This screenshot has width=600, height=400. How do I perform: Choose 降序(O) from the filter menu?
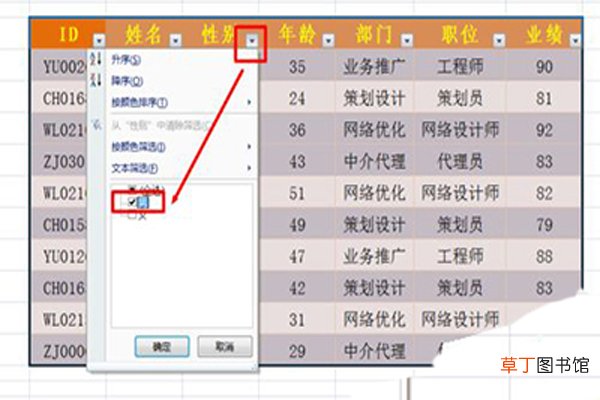click(x=127, y=81)
